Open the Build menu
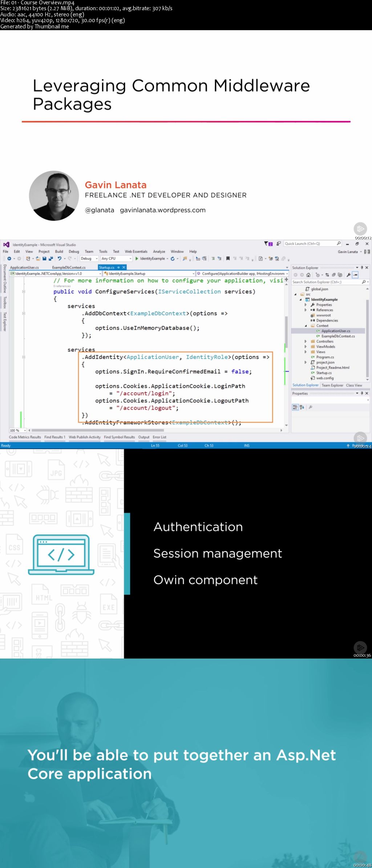The height and width of the screenshot is (868, 372). (59, 252)
